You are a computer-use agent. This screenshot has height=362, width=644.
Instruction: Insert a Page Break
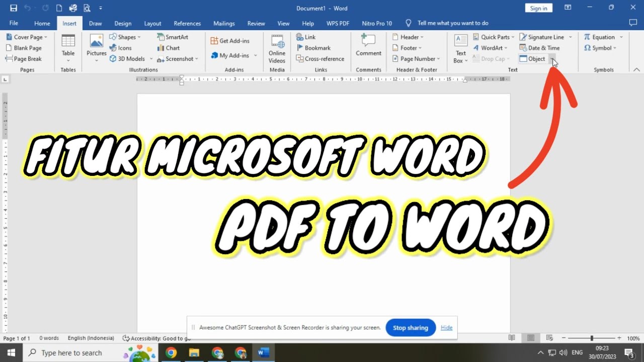(24, 59)
